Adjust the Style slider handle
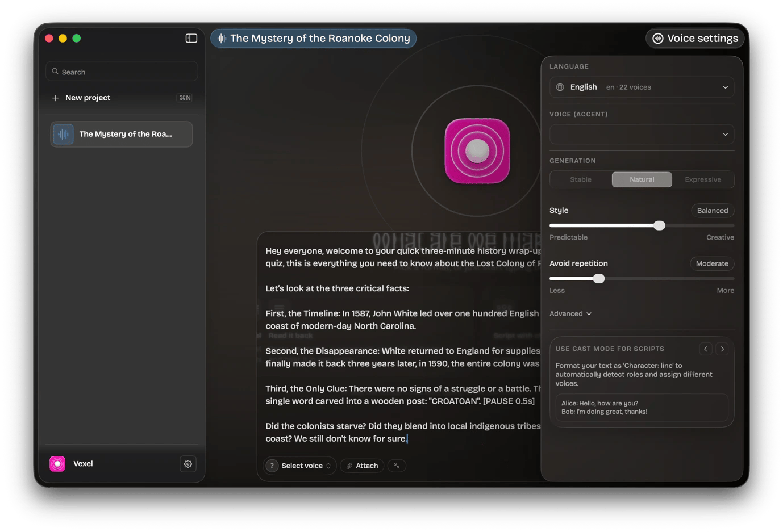The image size is (783, 532). tap(659, 225)
